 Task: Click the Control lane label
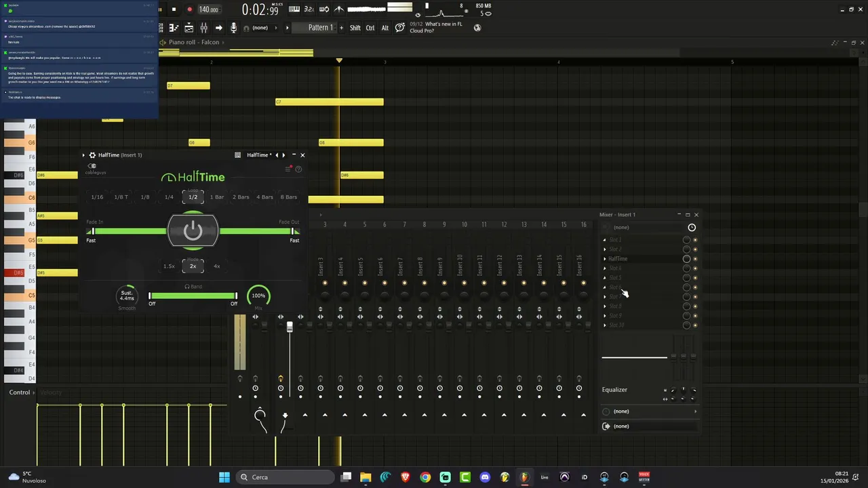(x=20, y=392)
